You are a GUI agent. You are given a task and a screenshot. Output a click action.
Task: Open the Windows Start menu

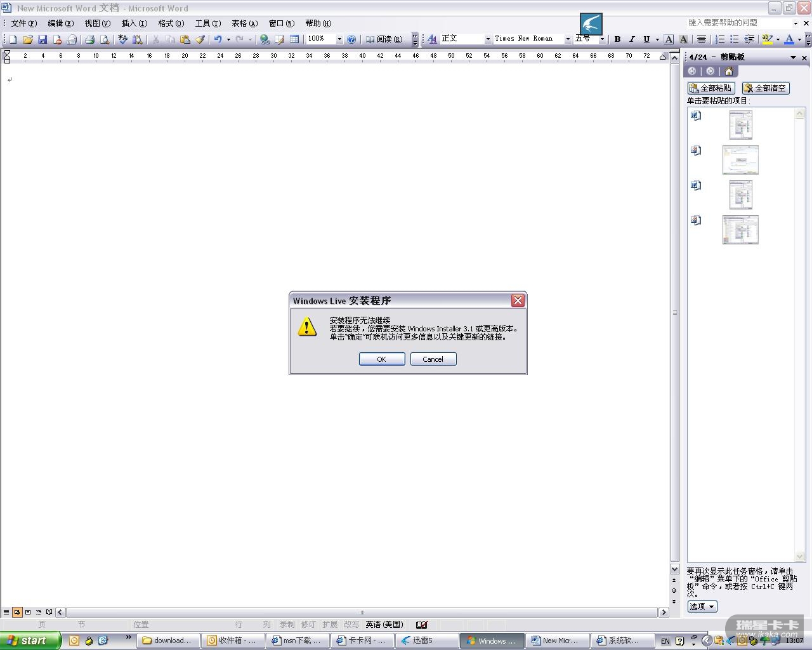point(30,640)
